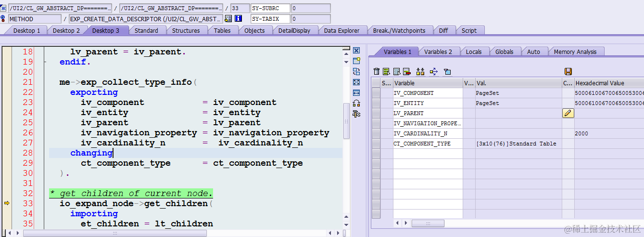Select row marker for CT_COMPONENT_TYPE
This screenshot has width=644, height=237.
pyautogui.click(x=376, y=144)
